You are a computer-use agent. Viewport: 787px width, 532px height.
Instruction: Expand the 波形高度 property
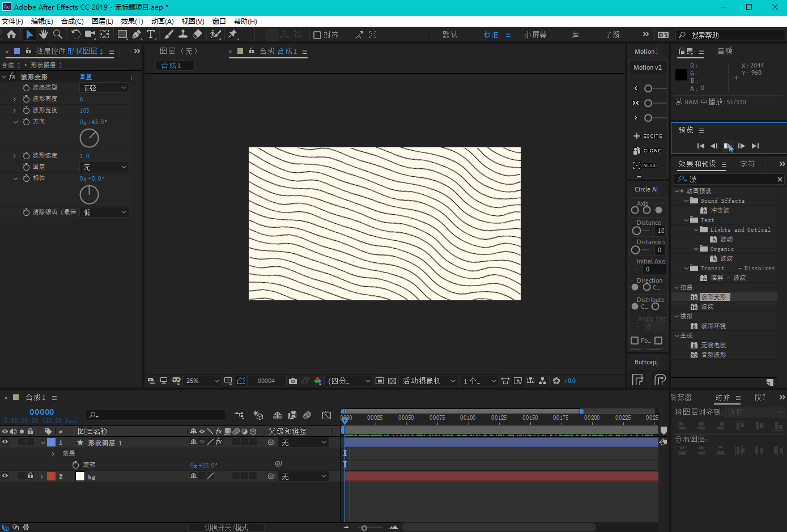pos(15,99)
